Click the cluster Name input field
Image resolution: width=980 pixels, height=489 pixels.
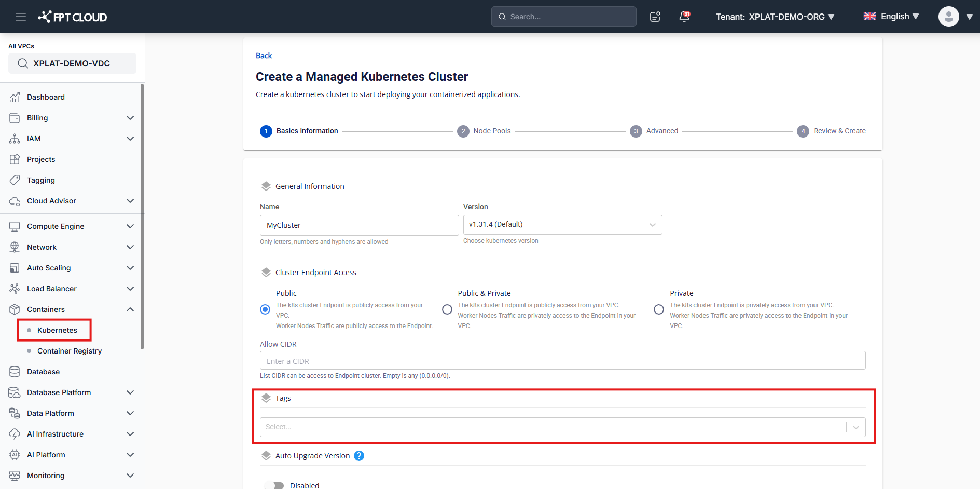click(x=359, y=225)
